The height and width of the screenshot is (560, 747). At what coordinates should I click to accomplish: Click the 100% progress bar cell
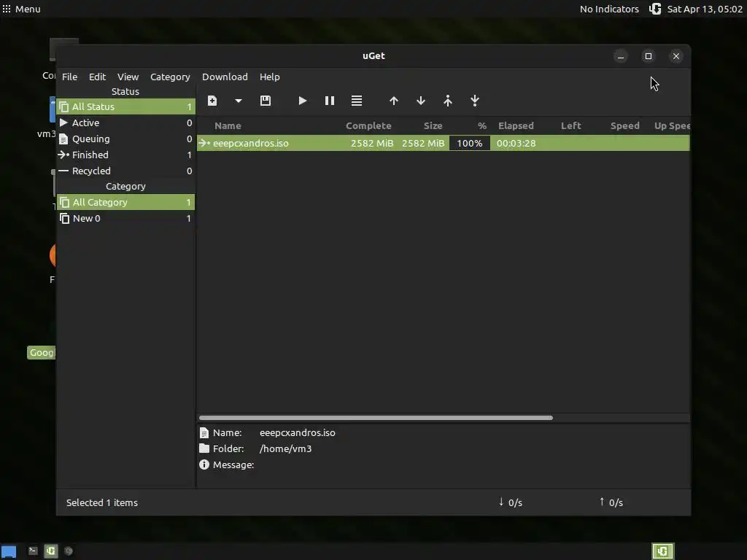[469, 143]
